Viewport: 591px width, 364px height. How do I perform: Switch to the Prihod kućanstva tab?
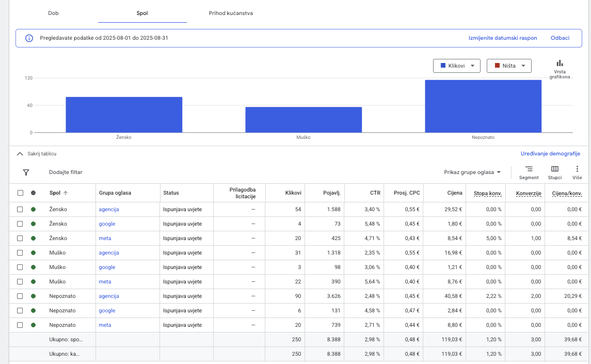click(x=231, y=13)
